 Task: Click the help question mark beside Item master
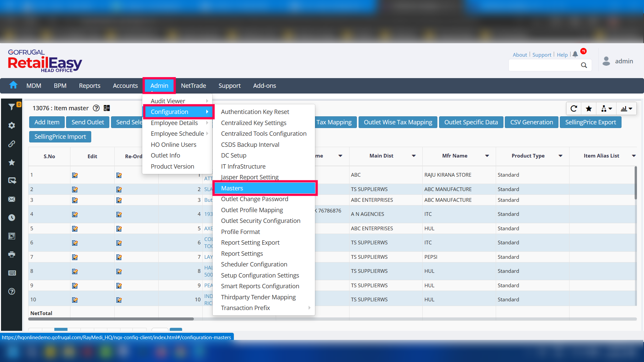(96, 108)
